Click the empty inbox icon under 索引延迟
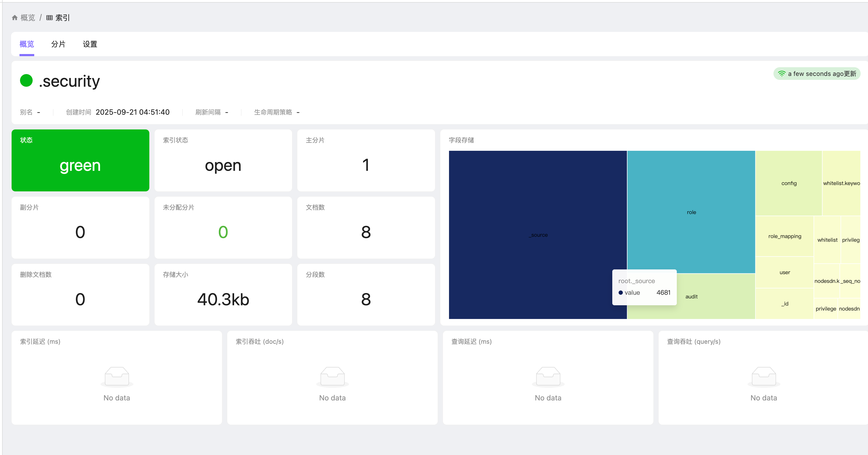868x455 pixels. tap(117, 376)
